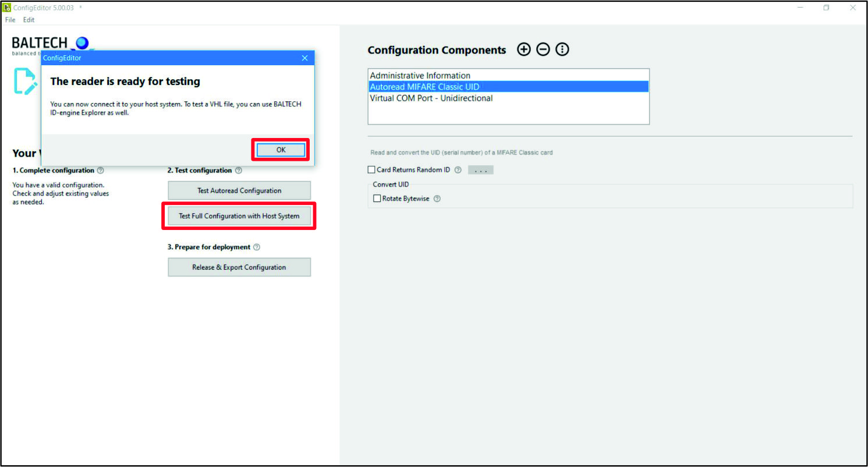This screenshot has width=868, height=467.
Task: Open the File menu
Action: 10,20
